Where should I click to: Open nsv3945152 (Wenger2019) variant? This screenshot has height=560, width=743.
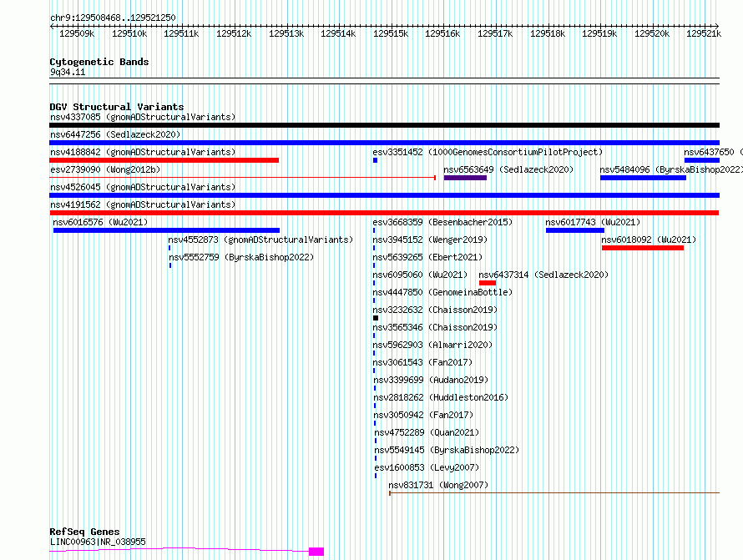click(430, 240)
